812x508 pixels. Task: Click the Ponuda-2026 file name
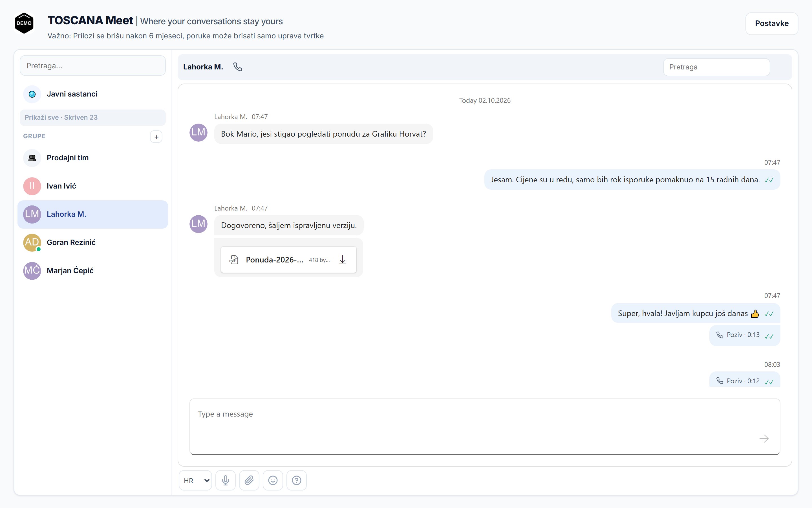(274, 260)
